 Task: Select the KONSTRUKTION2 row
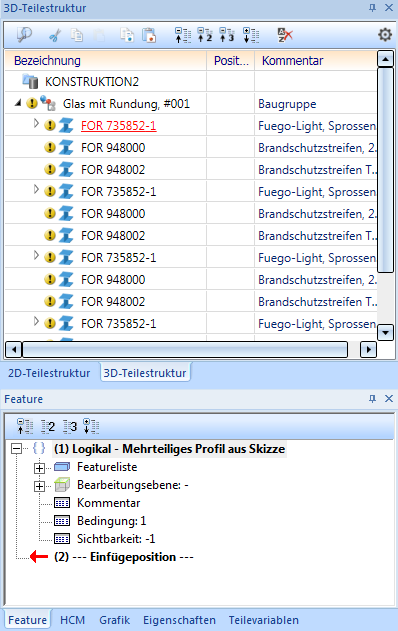(190, 82)
